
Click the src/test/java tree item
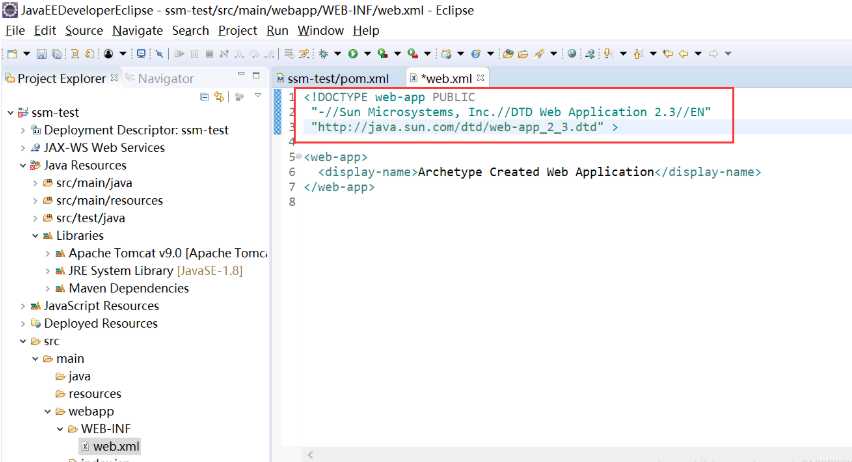pyautogui.click(x=84, y=218)
